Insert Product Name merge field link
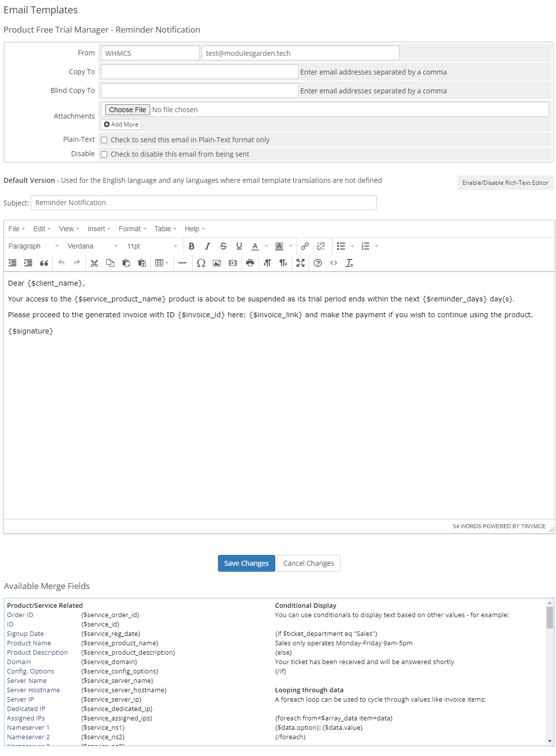Screen dimensions: 556x756 29,643
